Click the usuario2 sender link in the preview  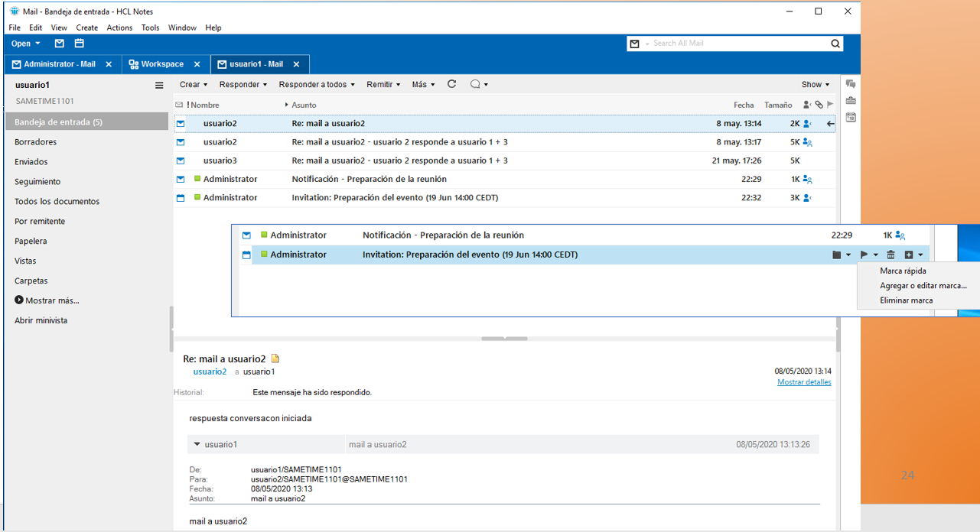coord(210,371)
